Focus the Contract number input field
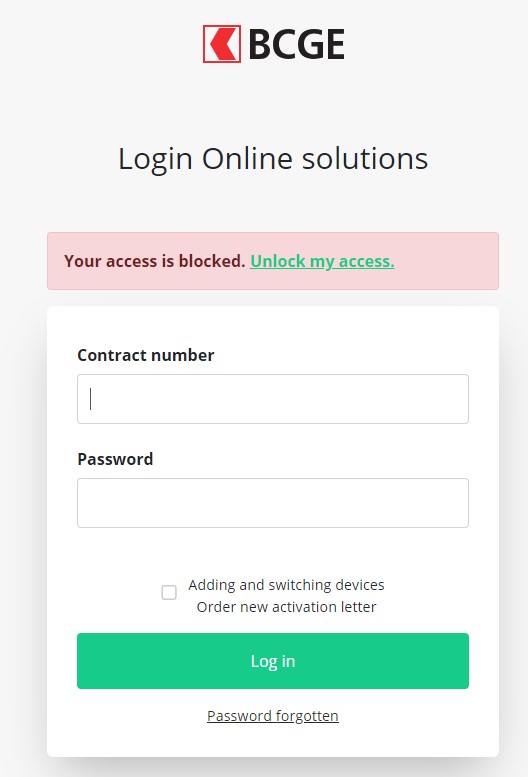 click(x=273, y=399)
